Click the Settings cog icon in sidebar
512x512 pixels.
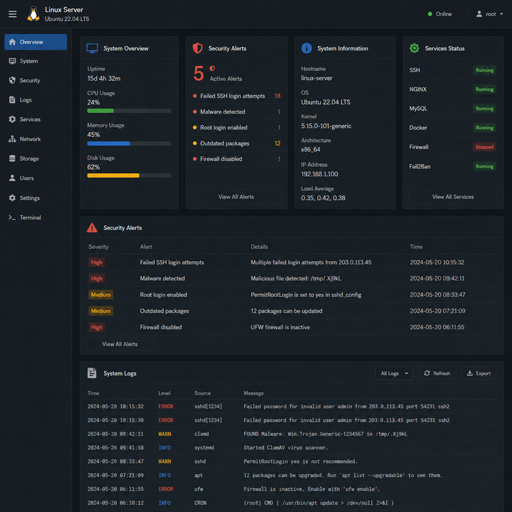click(x=12, y=198)
